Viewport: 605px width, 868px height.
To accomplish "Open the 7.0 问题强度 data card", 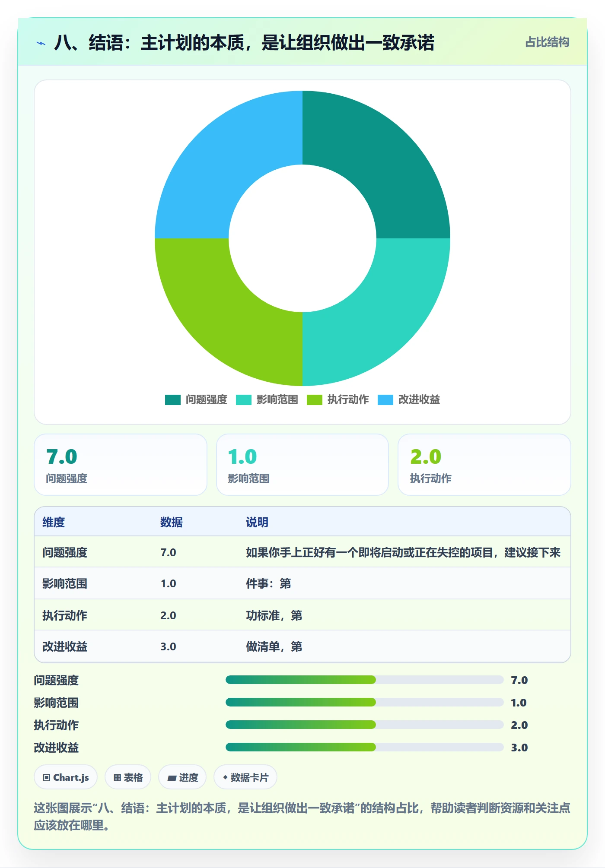I will (121, 465).
